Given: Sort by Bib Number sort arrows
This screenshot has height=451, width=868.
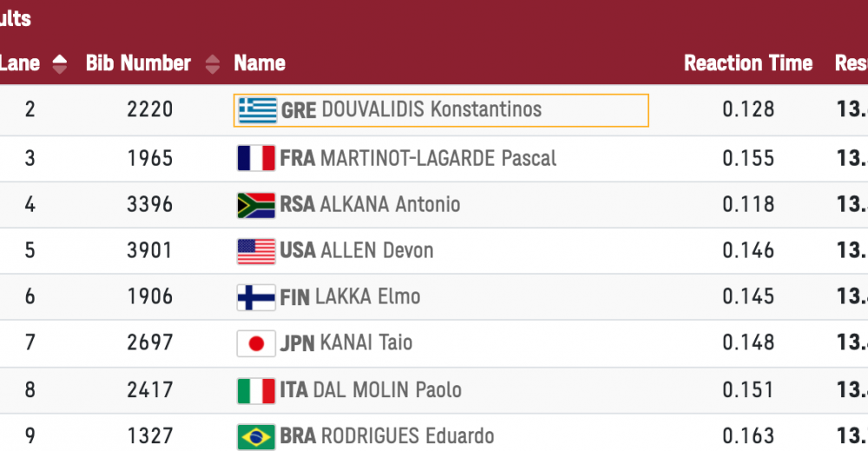Looking at the screenshot, I should click(213, 63).
